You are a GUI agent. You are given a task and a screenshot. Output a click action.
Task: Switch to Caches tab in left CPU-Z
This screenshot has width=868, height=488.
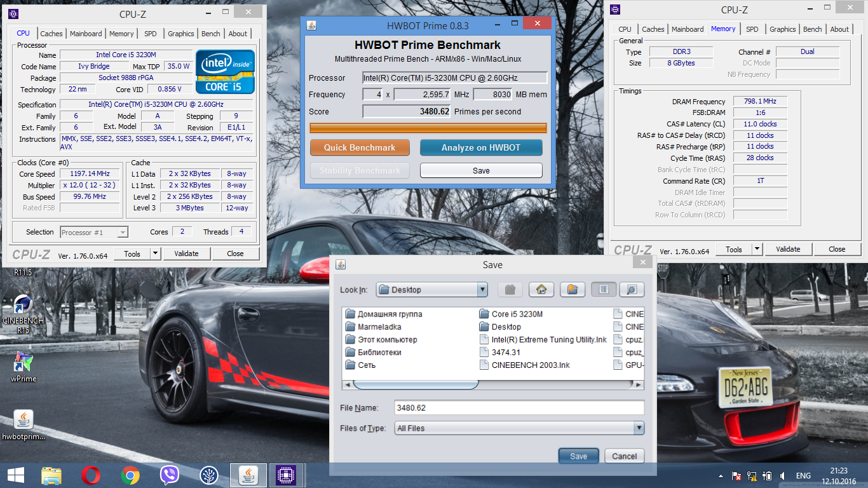[51, 34]
